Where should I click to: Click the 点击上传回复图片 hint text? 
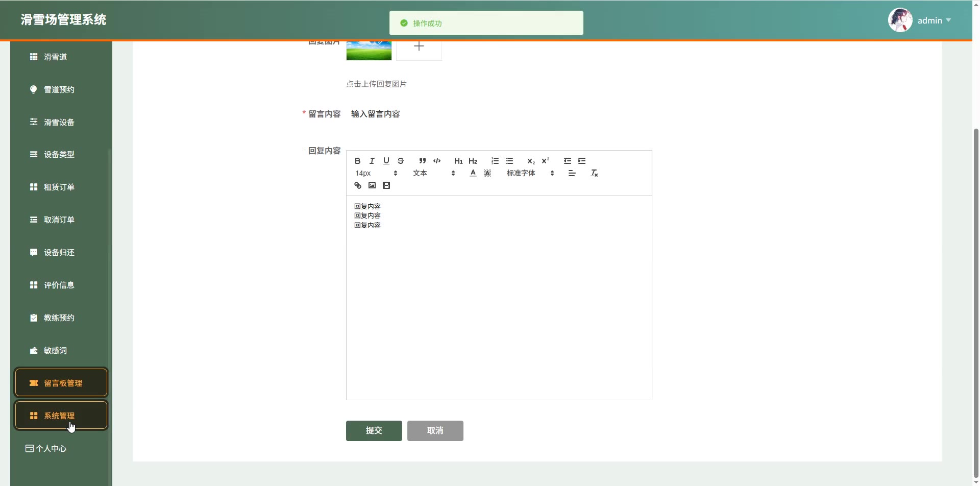point(376,84)
